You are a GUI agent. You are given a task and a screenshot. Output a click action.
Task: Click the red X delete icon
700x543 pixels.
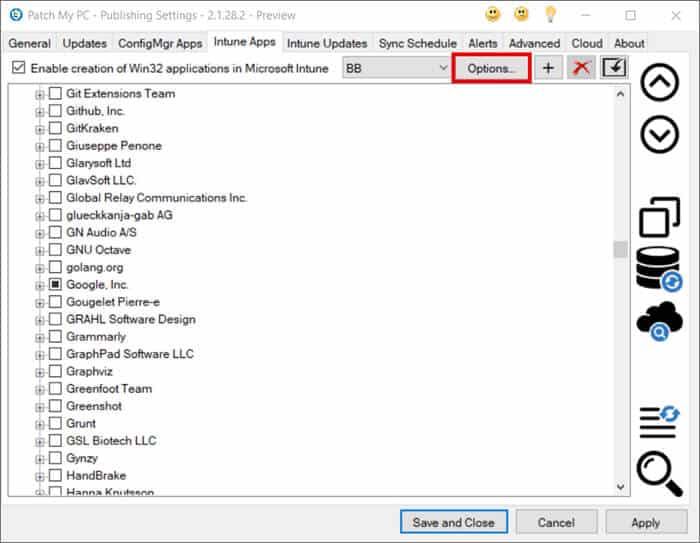click(581, 68)
